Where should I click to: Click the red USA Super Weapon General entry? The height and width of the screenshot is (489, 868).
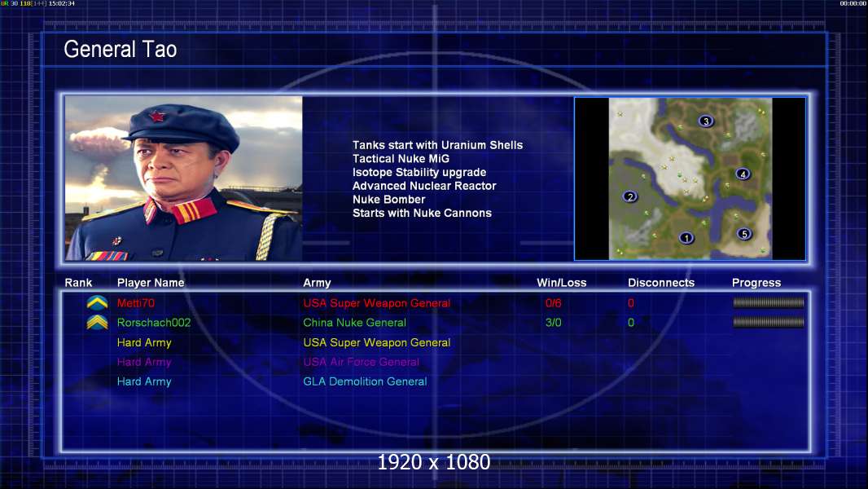(376, 303)
